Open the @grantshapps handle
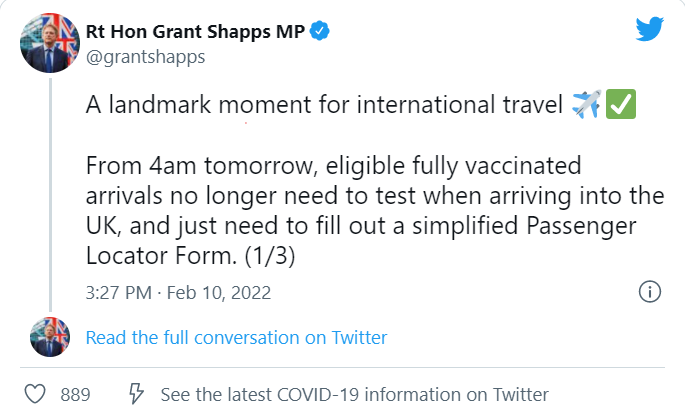 (x=145, y=57)
